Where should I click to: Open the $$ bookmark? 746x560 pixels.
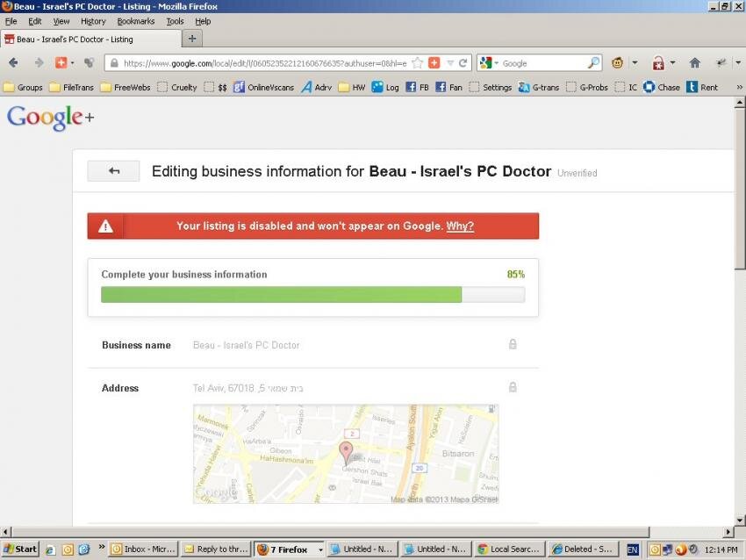coord(216,88)
